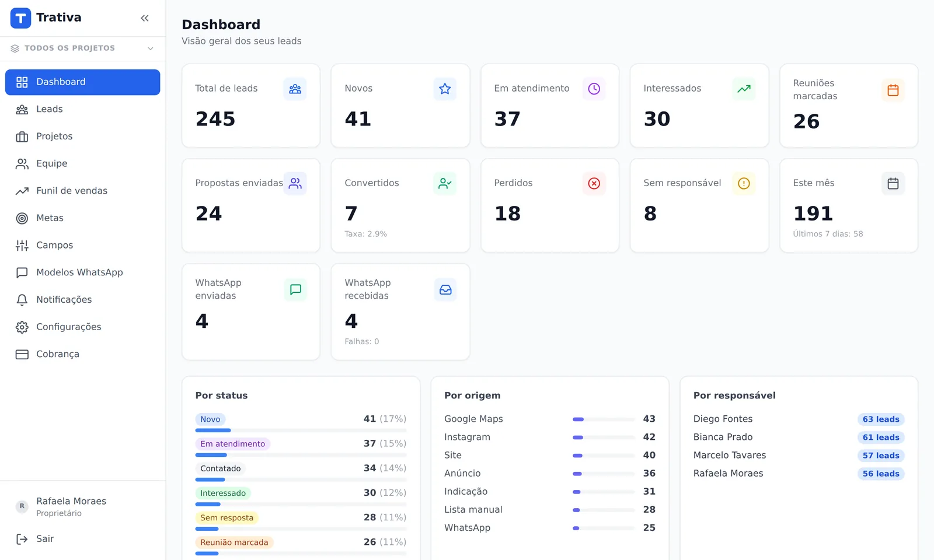Click the Total de leads people icon
Viewport: 934px width, 560px height.
295,89
